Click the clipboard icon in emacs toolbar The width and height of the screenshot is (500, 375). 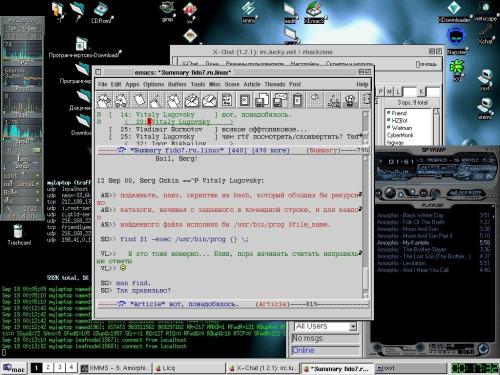tap(297, 100)
